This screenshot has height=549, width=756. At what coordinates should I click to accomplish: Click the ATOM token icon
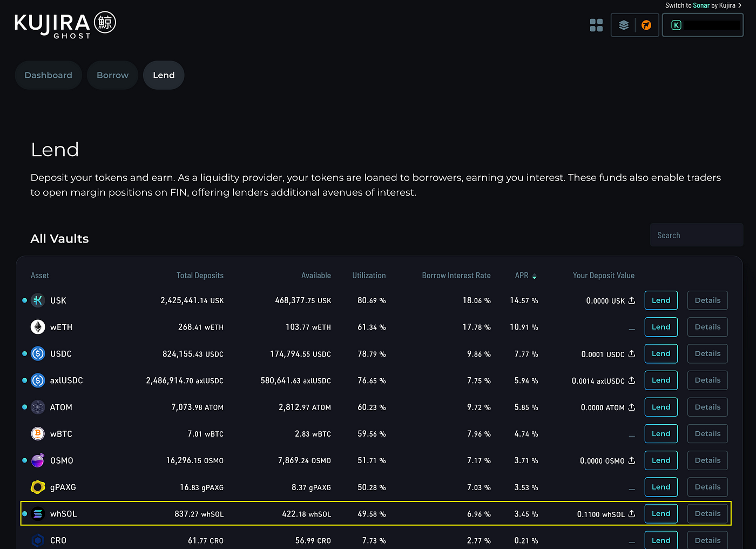pyautogui.click(x=38, y=407)
